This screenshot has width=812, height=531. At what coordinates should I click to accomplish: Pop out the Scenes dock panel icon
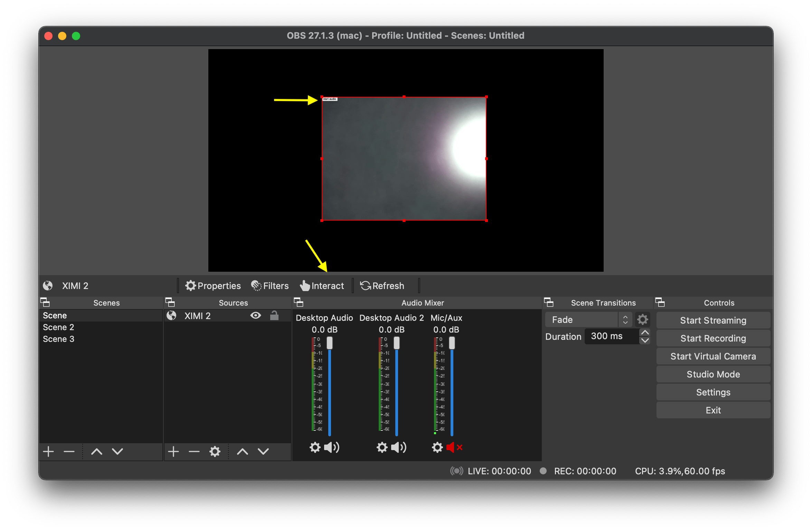click(x=45, y=302)
